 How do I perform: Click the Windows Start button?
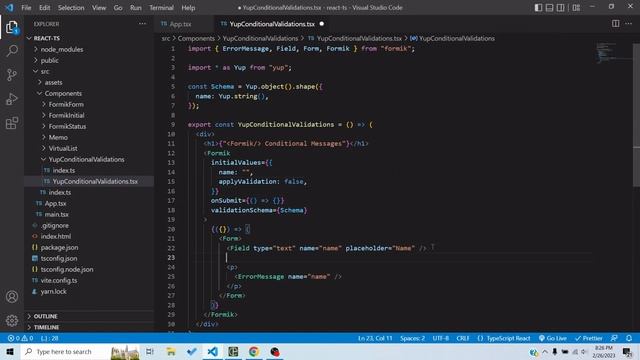10,351
